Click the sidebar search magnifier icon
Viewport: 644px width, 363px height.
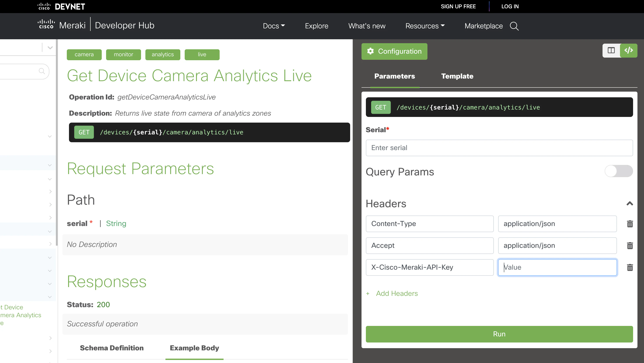42,71
